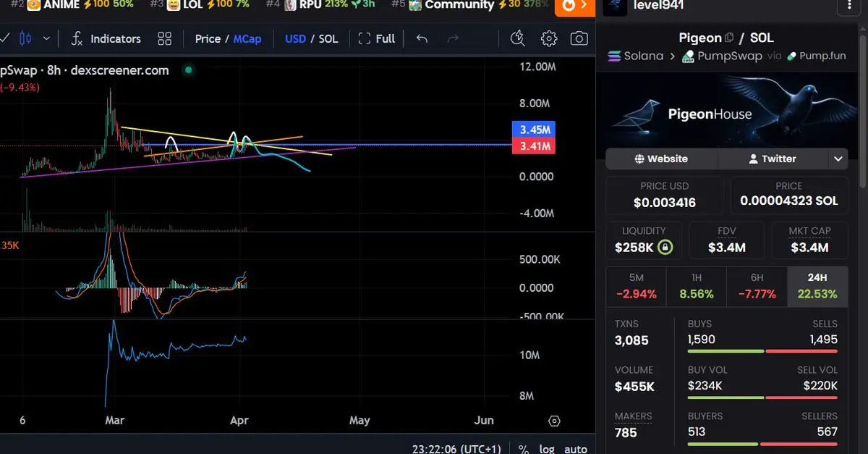This screenshot has width=868, height=454.
Task: Undo the last chart action
Action: 422,38
